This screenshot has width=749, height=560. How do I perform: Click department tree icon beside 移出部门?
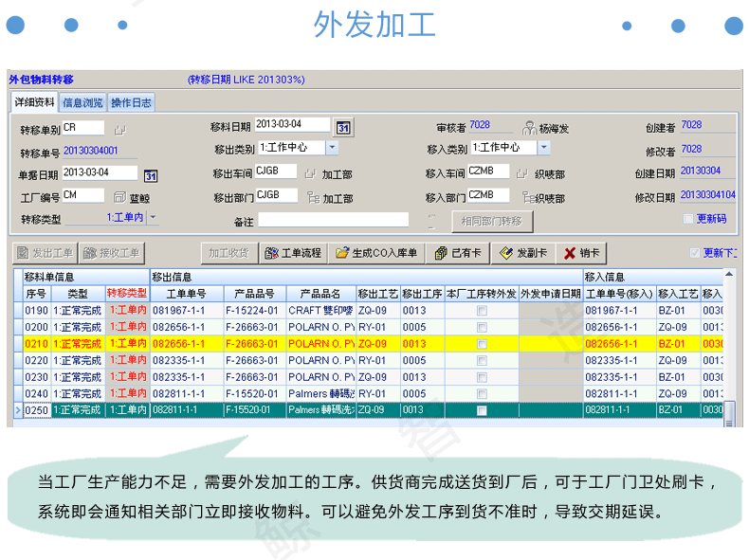[x=314, y=198]
